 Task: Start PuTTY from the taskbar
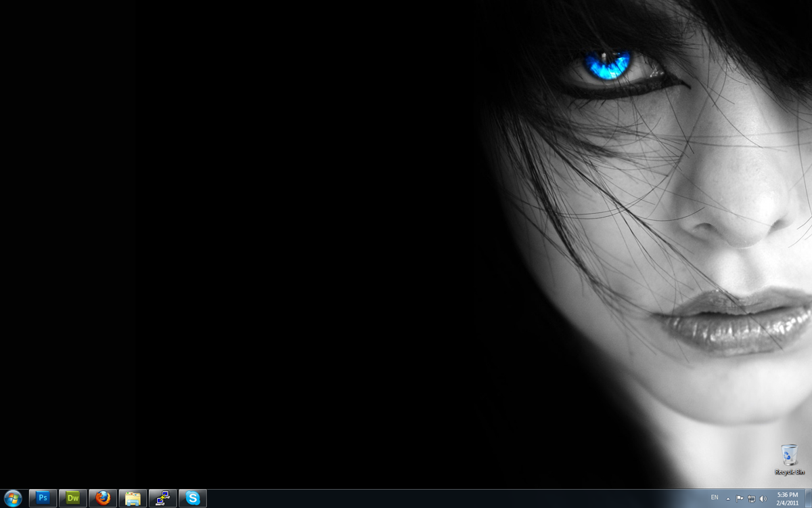pos(162,499)
